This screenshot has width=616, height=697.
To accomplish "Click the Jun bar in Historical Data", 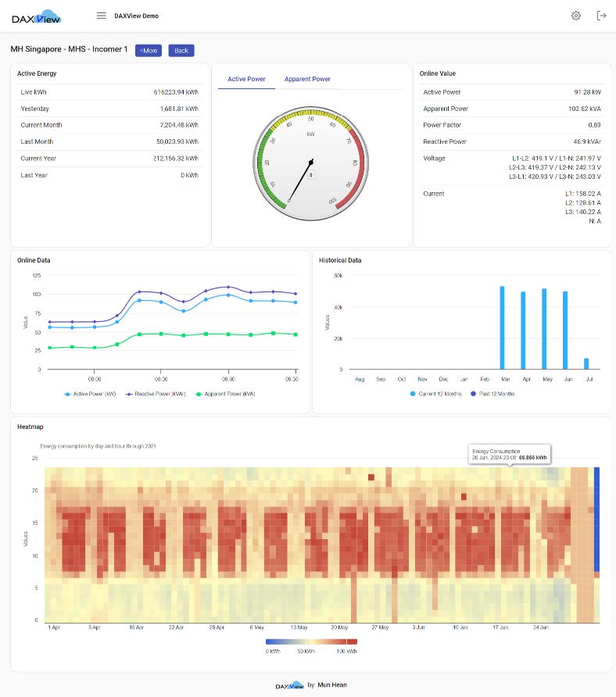I will [565, 331].
